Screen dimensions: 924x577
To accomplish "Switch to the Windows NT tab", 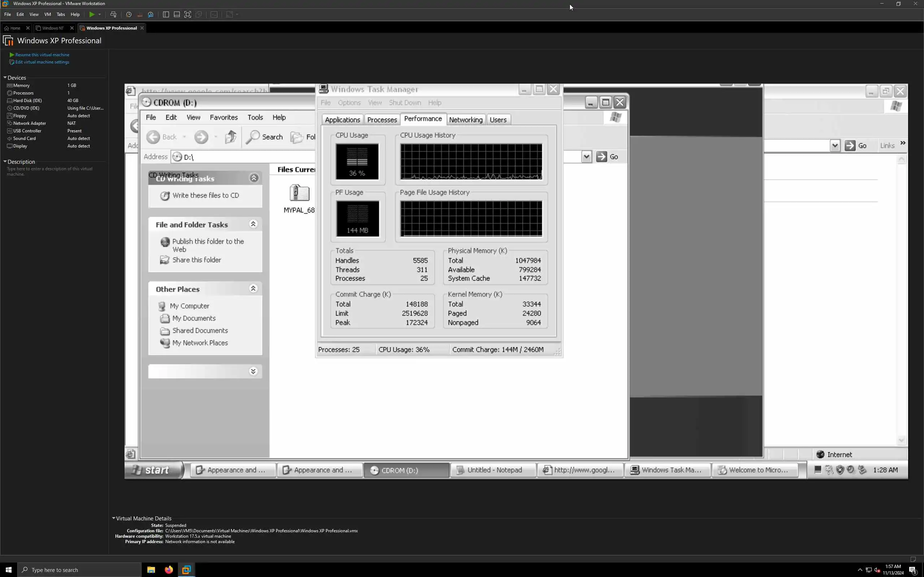I will (53, 28).
